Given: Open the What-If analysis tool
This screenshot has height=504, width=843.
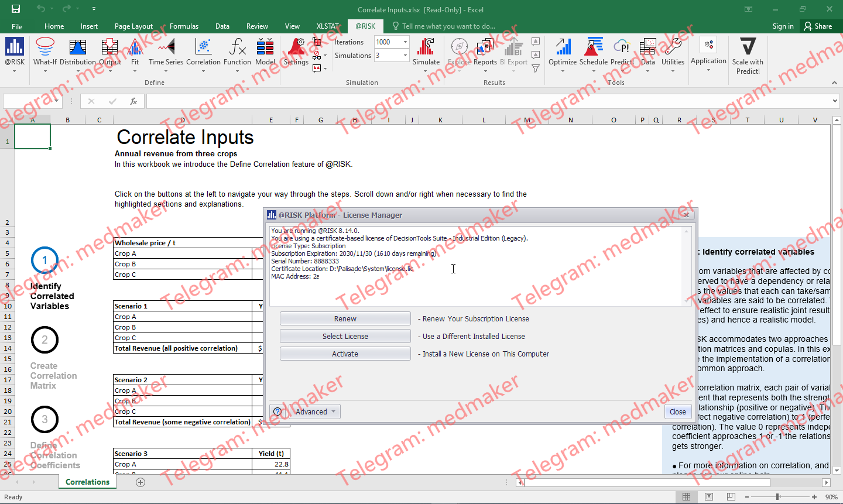Looking at the screenshot, I should (x=45, y=52).
